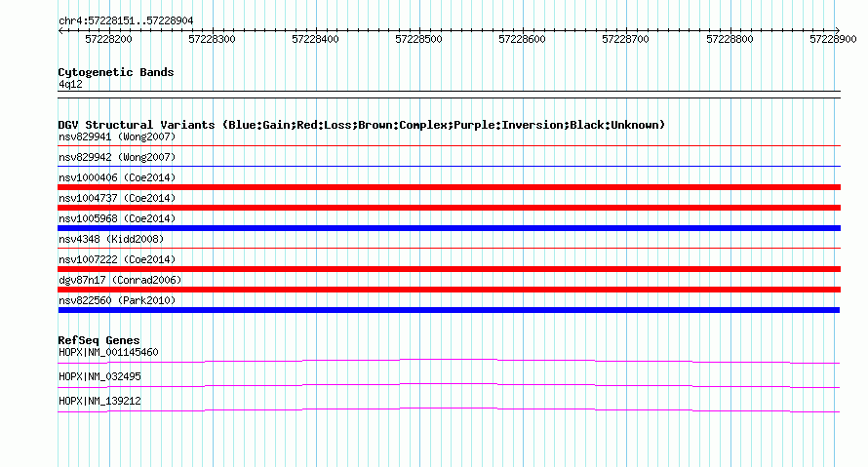Click the 57228800 ruler position label
Viewport: 868px width, 467px height.
[x=730, y=39]
